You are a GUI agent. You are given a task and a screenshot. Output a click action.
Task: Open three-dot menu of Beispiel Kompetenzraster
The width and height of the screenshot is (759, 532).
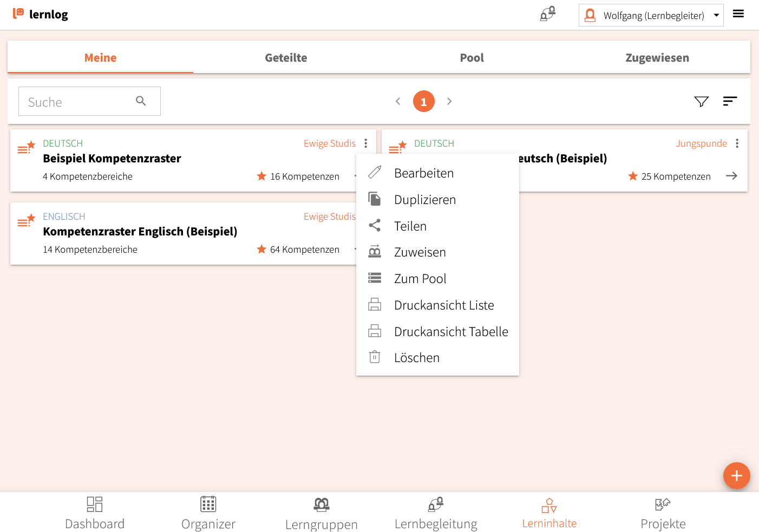(366, 143)
